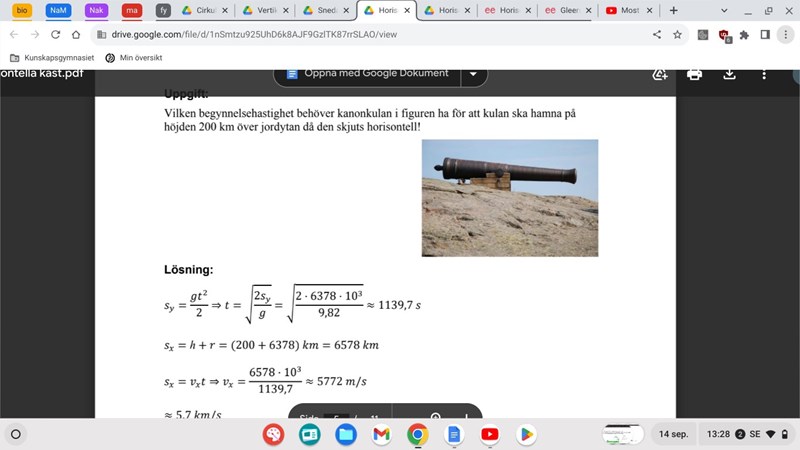Bookmark this page with the star icon
800x450 pixels.
(677, 34)
